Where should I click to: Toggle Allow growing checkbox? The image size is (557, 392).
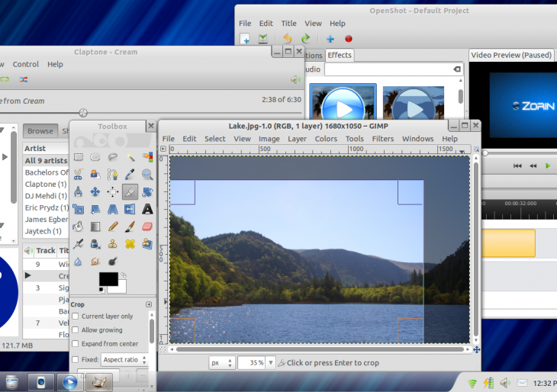(x=75, y=330)
